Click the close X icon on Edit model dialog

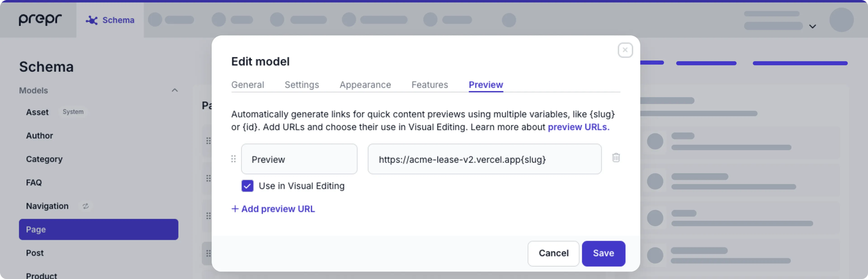pos(624,50)
